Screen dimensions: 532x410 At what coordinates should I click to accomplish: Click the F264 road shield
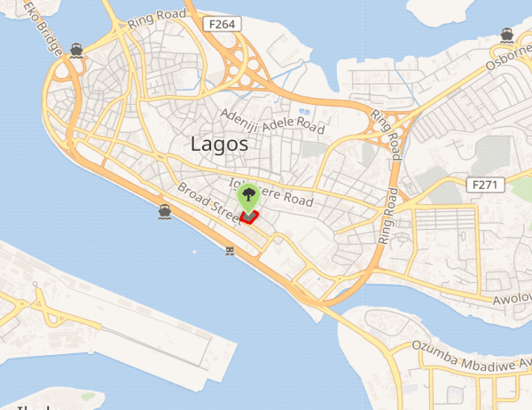point(223,25)
